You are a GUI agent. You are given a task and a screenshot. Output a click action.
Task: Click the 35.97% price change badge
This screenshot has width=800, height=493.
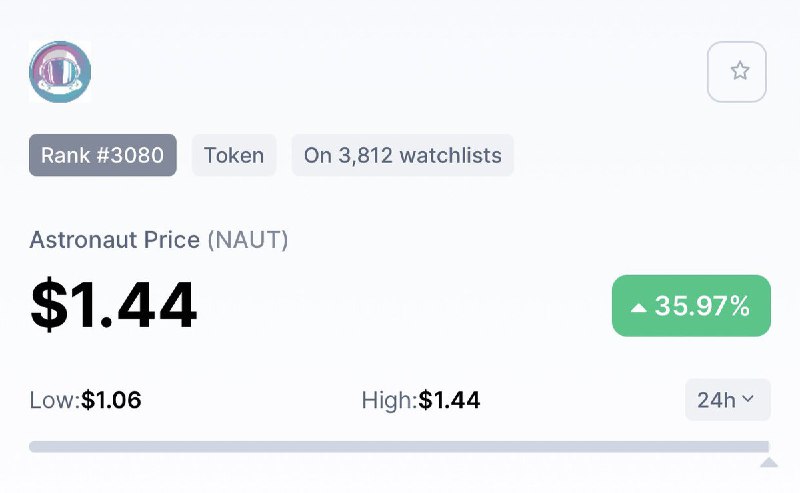[x=691, y=306]
